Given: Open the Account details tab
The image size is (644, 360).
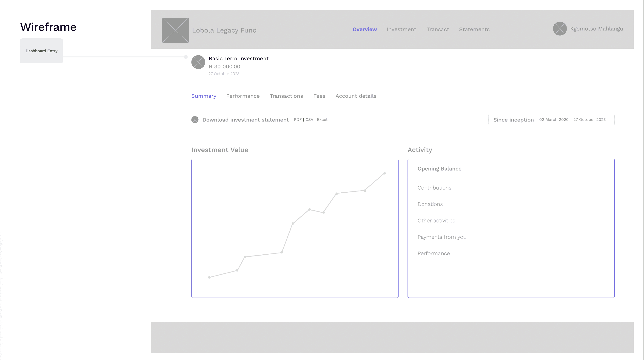Looking at the screenshot, I should tap(356, 96).
